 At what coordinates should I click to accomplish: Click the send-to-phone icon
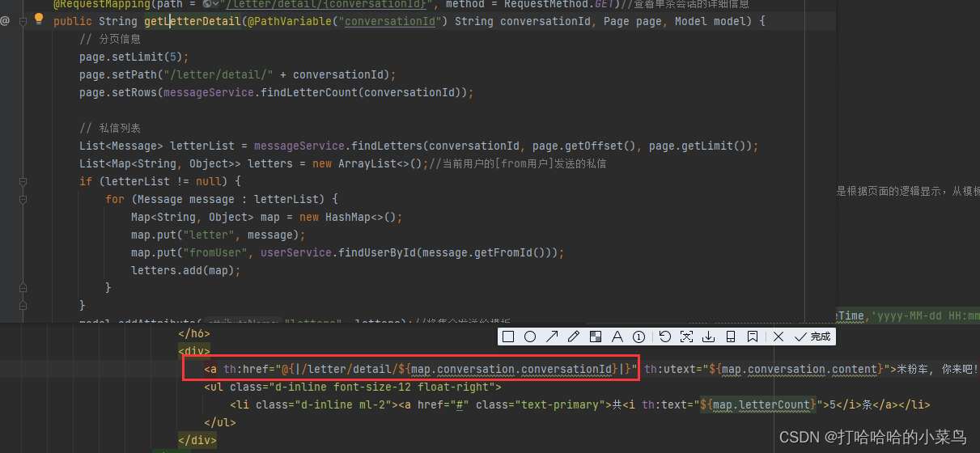tap(731, 337)
